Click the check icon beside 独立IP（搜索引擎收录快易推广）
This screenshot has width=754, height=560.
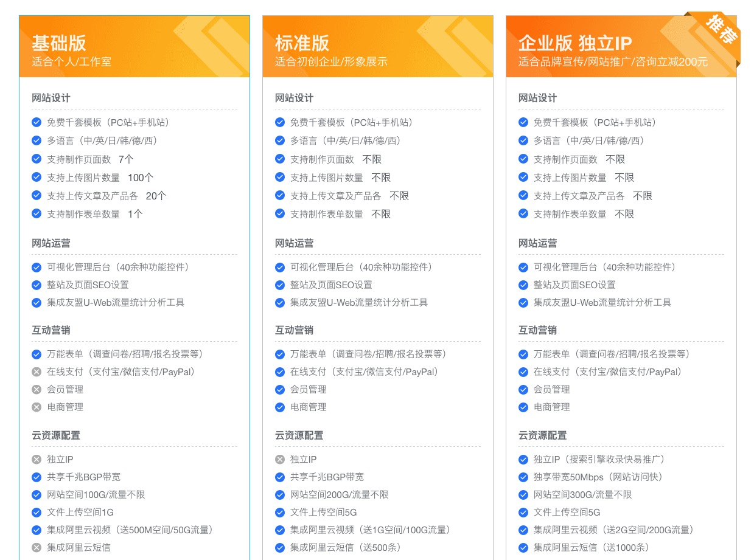click(523, 459)
